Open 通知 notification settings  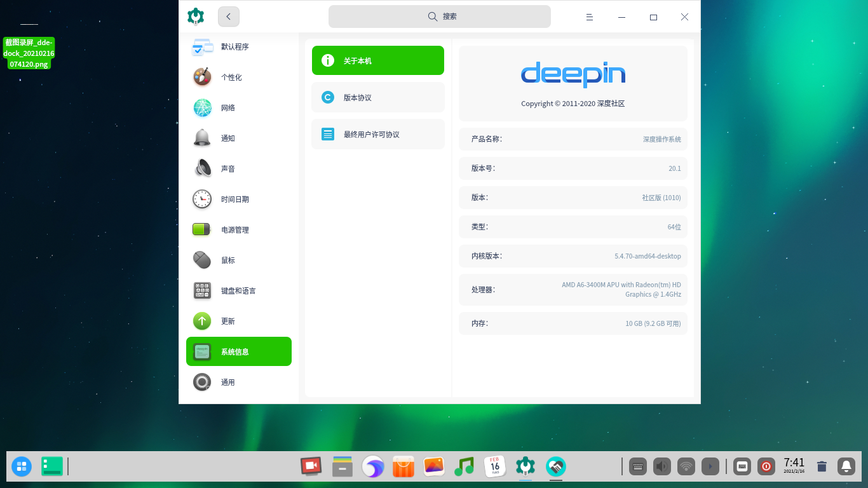tap(239, 139)
